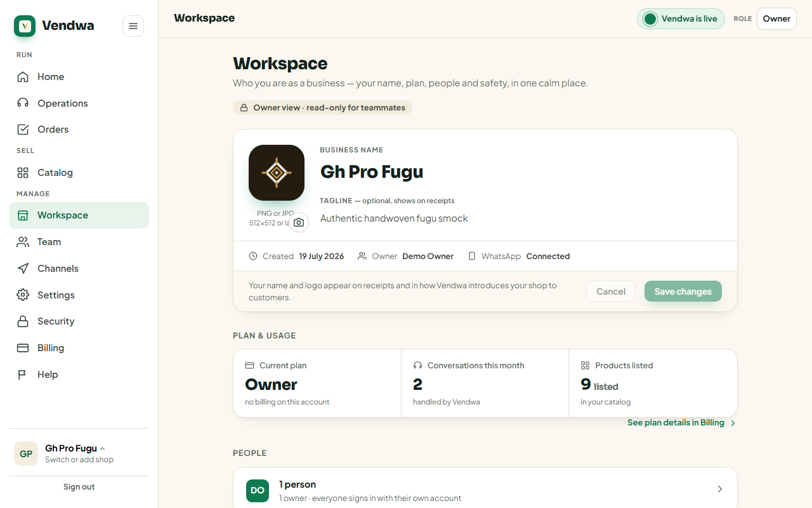Click the Owner view lock icon
Image resolution: width=812 pixels, height=508 pixels.
click(x=244, y=108)
